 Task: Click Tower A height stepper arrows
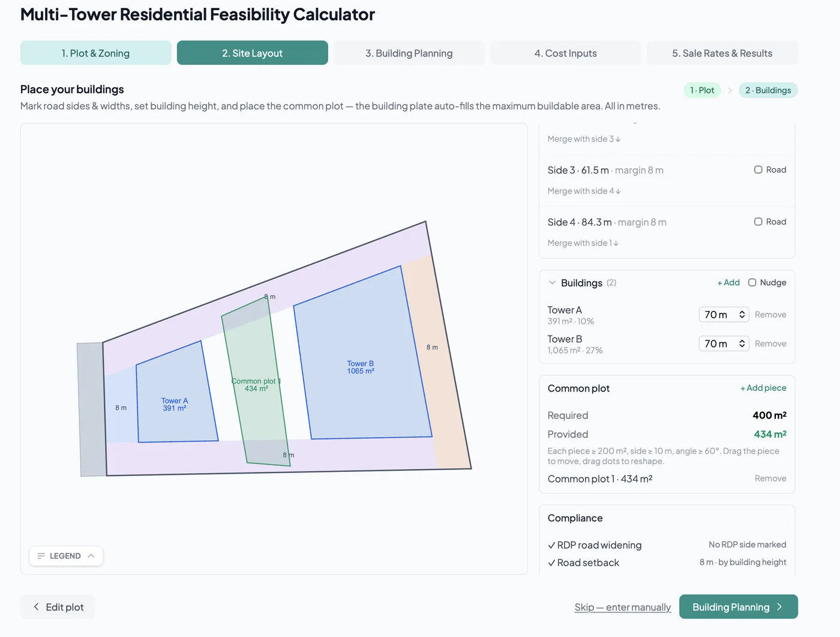(742, 315)
